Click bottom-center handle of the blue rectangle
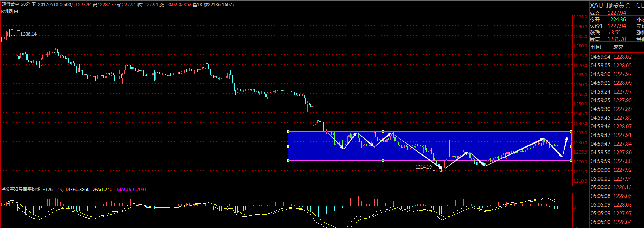644x228 pixels. 383,161
